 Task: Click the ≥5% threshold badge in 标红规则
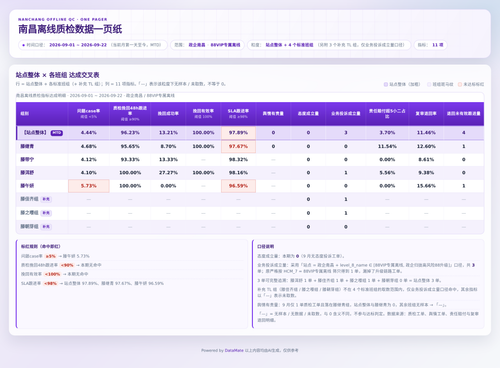click(x=51, y=256)
